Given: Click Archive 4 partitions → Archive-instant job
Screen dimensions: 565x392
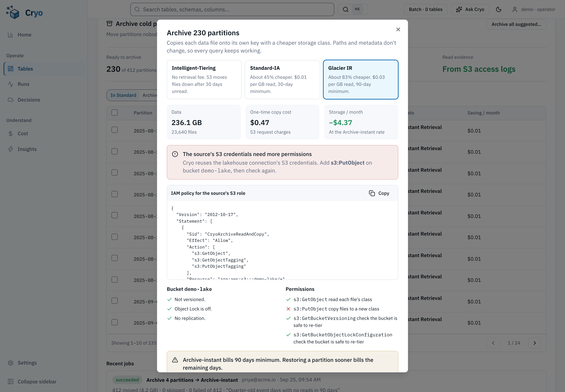Looking at the screenshot, I should click(192, 380).
